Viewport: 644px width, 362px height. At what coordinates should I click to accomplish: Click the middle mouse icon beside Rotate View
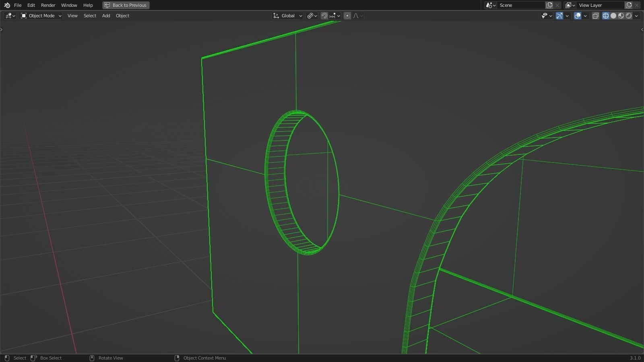(x=92, y=358)
